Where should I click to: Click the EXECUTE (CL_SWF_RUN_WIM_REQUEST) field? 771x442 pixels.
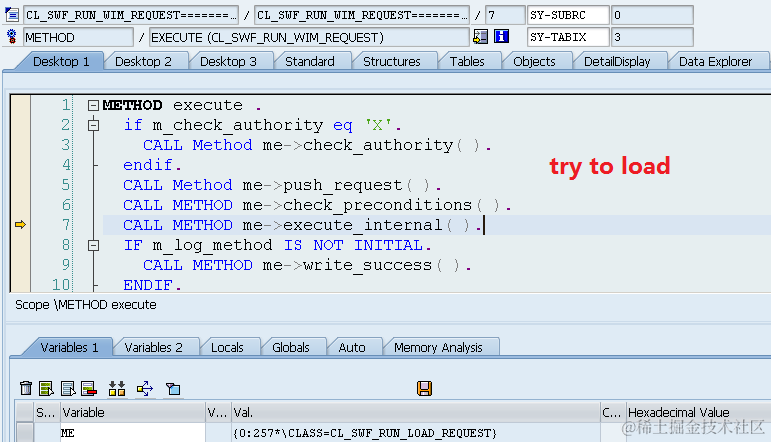tap(309, 37)
